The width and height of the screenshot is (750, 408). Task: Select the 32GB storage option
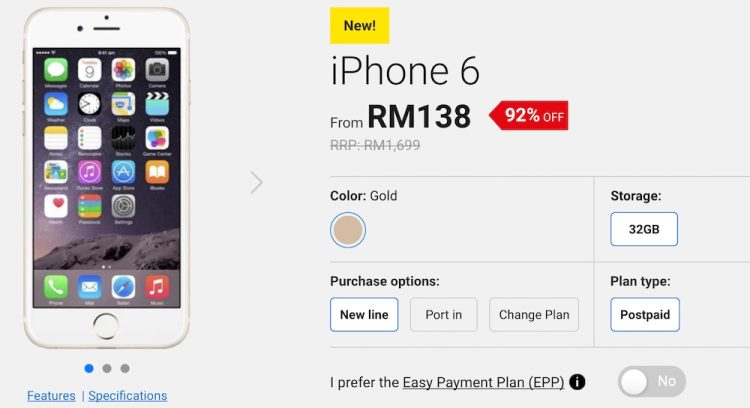pos(644,229)
